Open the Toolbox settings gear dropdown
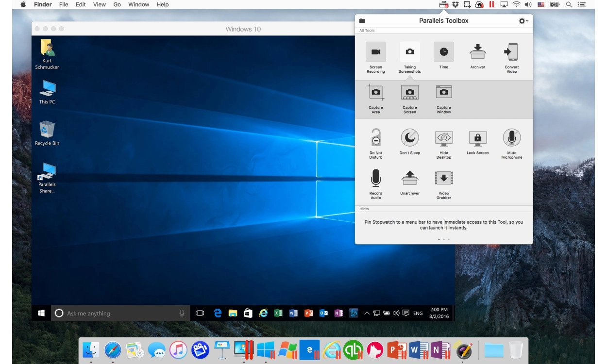This screenshot has height=364, width=607. [x=523, y=21]
